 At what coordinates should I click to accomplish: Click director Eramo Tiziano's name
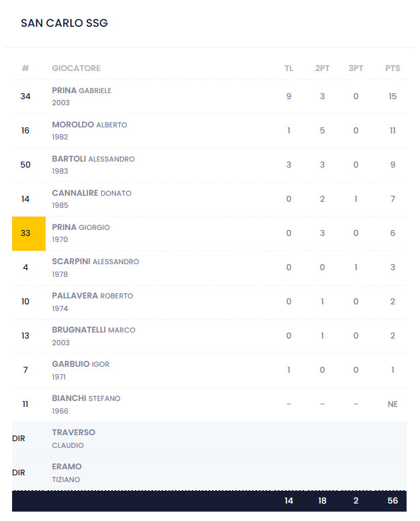(x=66, y=467)
